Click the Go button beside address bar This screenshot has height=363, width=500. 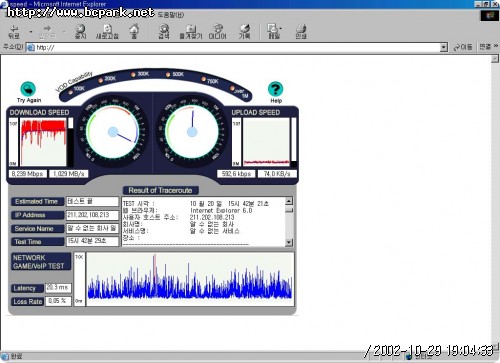(463, 47)
